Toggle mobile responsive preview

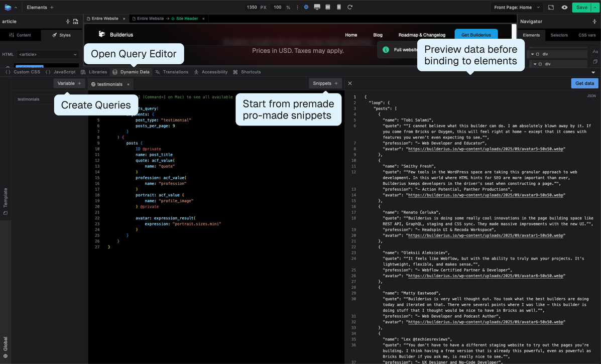(338, 7)
